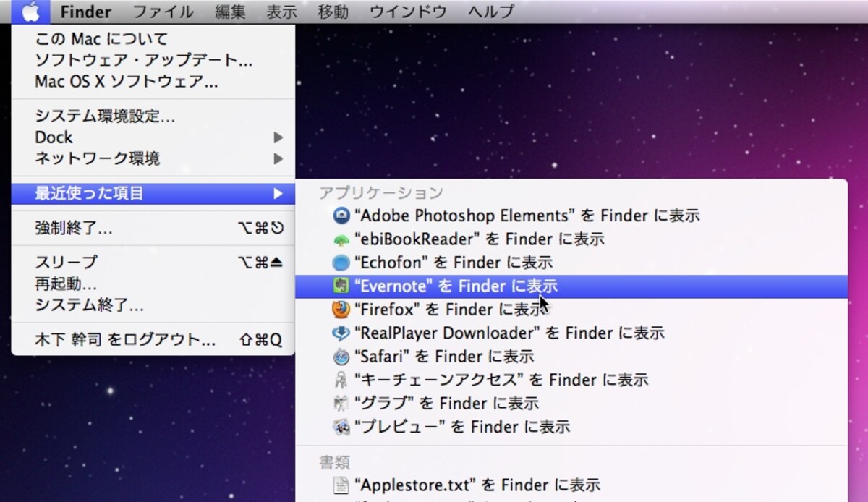Open the ウインドウ menu
The image size is (868, 502).
click(x=407, y=12)
